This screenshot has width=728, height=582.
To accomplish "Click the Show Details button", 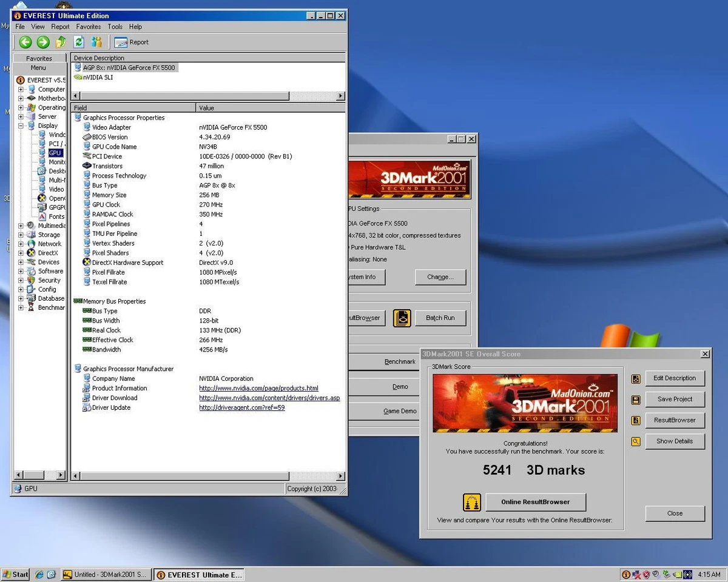I will coord(675,441).
